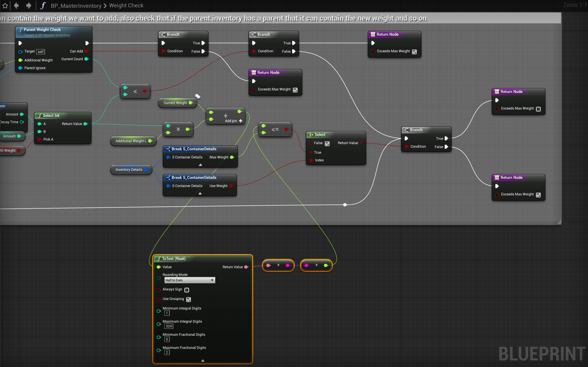The height and width of the screenshot is (367, 588).
Task: Toggle the Always Sign checkbox
Action: point(187,290)
